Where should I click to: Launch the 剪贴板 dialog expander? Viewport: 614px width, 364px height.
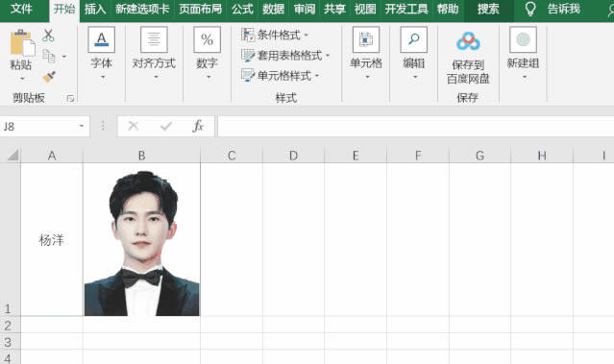point(70,98)
